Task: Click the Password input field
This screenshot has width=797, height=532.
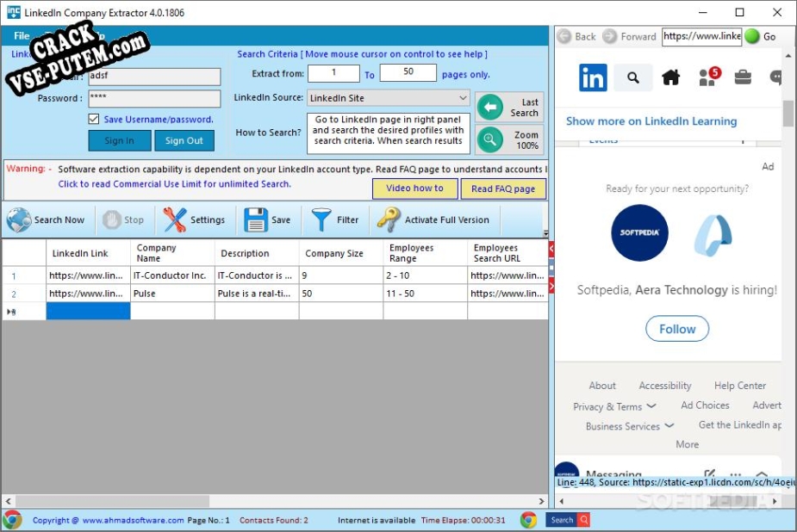Action: pos(154,98)
